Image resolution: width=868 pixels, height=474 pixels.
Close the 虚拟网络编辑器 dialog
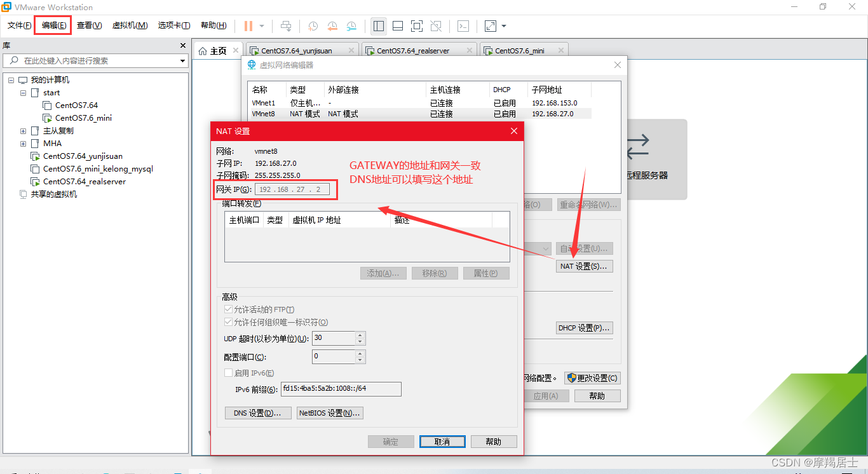618,65
